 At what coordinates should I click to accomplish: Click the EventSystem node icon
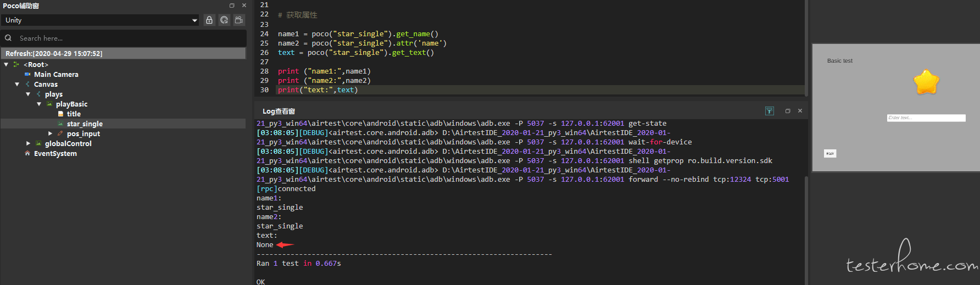pyautogui.click(x=27, y=153)
